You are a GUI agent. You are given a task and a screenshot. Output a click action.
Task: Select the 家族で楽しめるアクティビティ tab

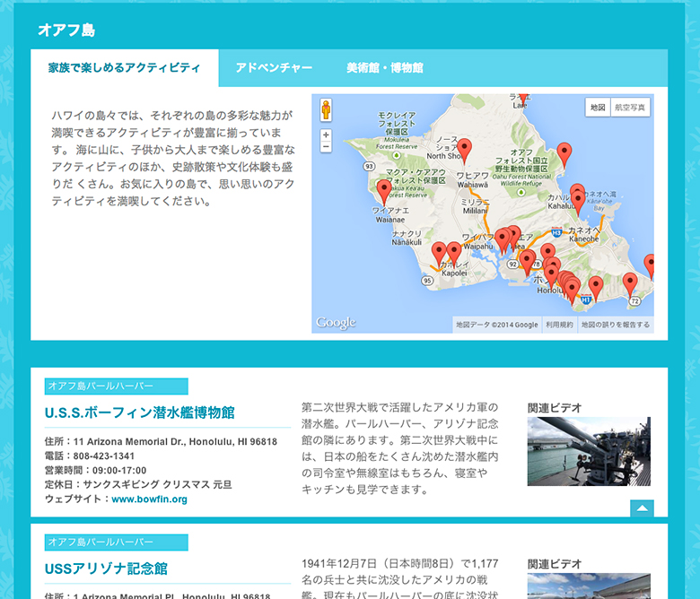coord(125,68)
